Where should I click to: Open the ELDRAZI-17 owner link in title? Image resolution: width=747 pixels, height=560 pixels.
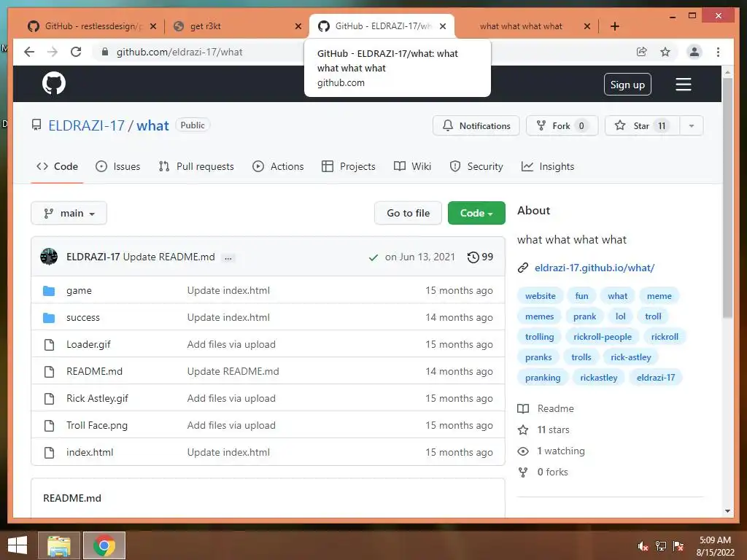tap(86, 125)
